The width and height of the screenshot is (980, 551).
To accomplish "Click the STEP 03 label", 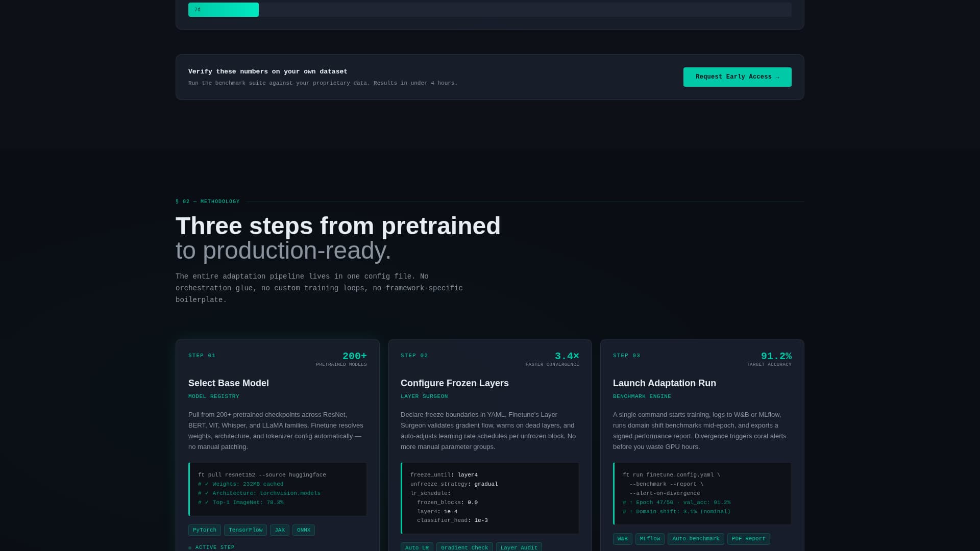I will (627, 356).
